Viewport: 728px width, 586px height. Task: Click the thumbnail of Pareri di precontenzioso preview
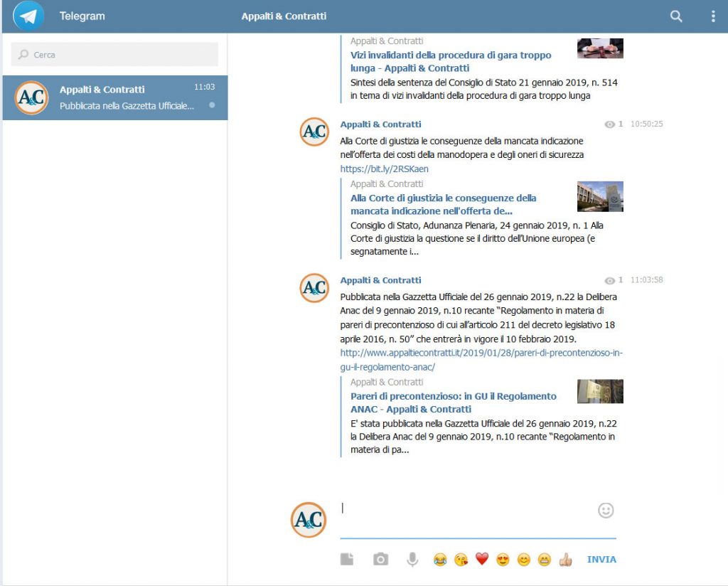click(600, 391)
